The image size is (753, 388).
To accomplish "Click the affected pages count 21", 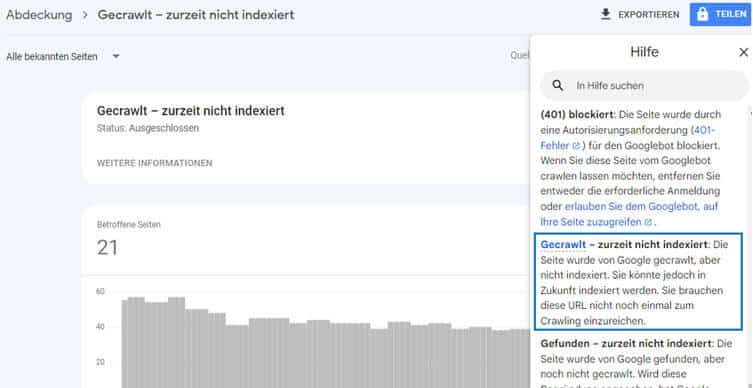I will coord(107,248).
